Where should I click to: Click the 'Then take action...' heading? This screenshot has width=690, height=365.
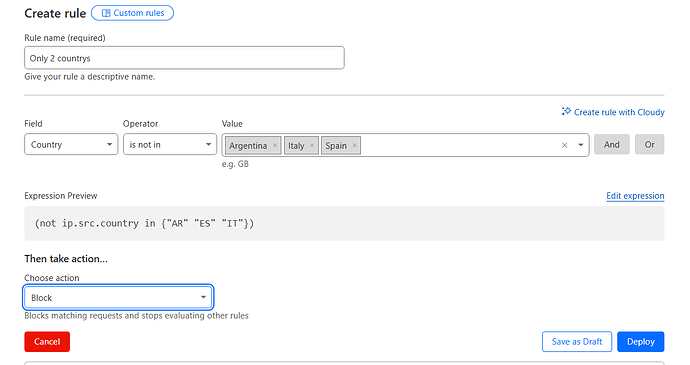coord(66,258)
